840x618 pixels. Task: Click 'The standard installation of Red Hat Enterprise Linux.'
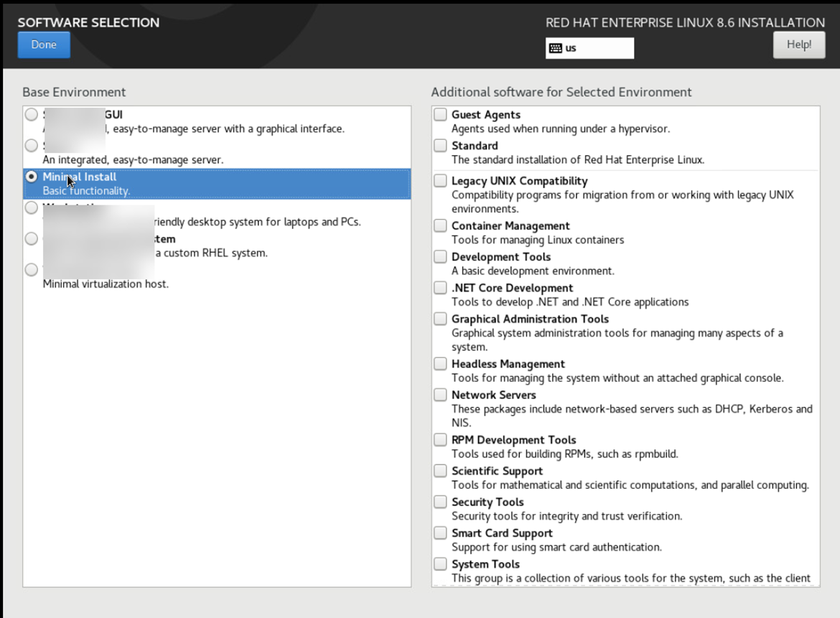(x=578, y=159)
